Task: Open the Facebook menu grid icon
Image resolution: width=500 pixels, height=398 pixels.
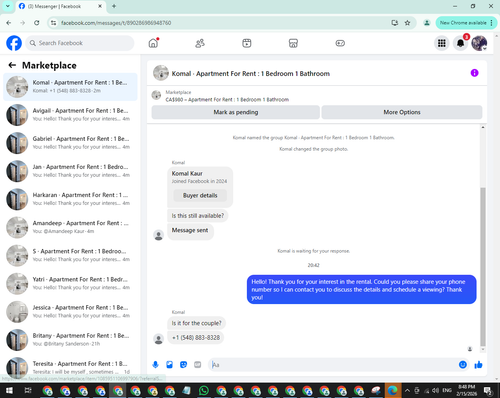Action: click(442, 43)
